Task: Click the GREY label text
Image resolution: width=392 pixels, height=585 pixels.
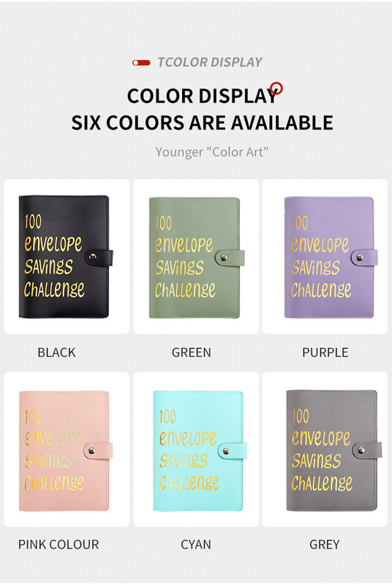Action: pyautogui.click(x=325, y=544)
